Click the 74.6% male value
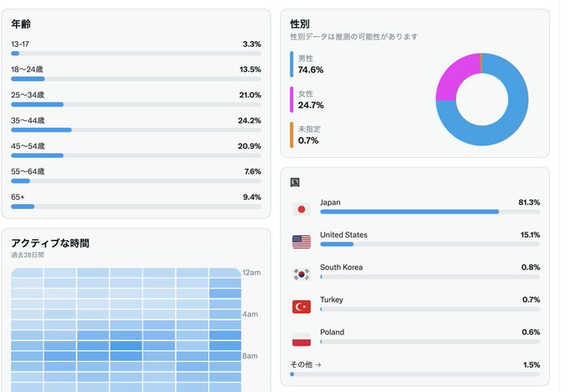571x392 pixels. [x=311, y=70]
